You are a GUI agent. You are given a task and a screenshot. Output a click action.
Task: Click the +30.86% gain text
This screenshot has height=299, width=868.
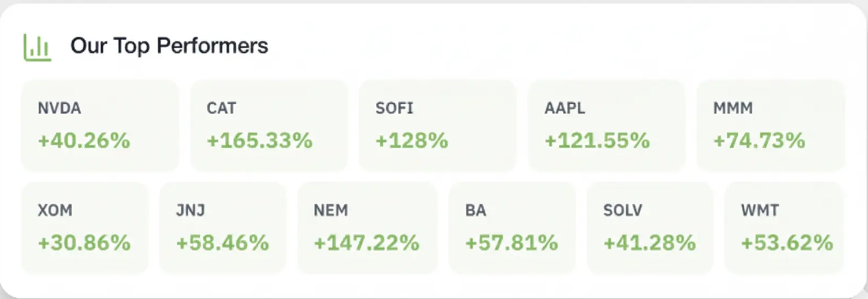click(x=84, y=243)
